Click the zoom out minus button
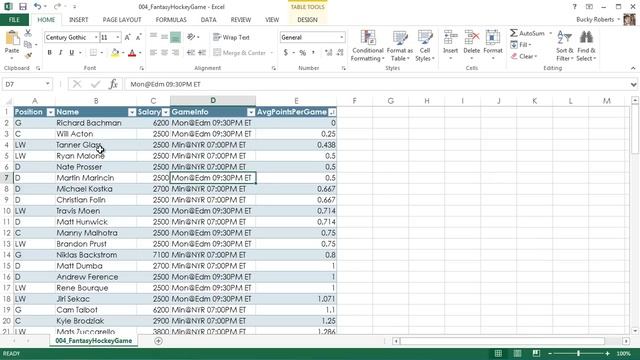This screenshot has height=360, width=640. coord(550,353)
